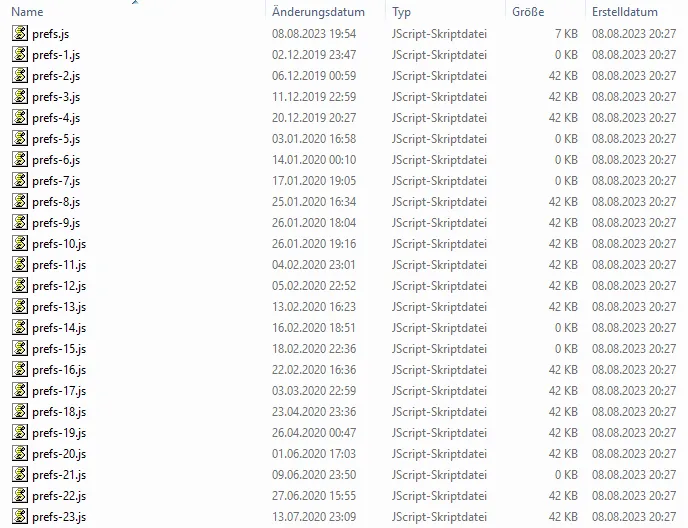The height and width of the screenshot is (528, 688).
Task: Click the JScript icon of prefs-4.js
Action: click(20, 117)
